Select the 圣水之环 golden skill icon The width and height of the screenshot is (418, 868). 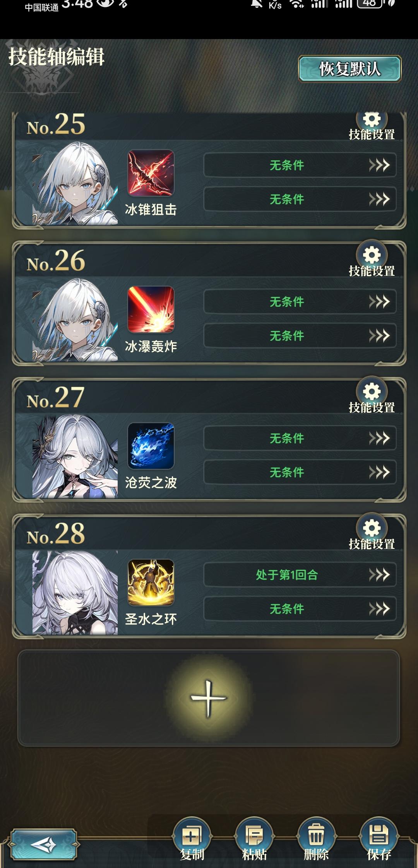click(151, 583)
